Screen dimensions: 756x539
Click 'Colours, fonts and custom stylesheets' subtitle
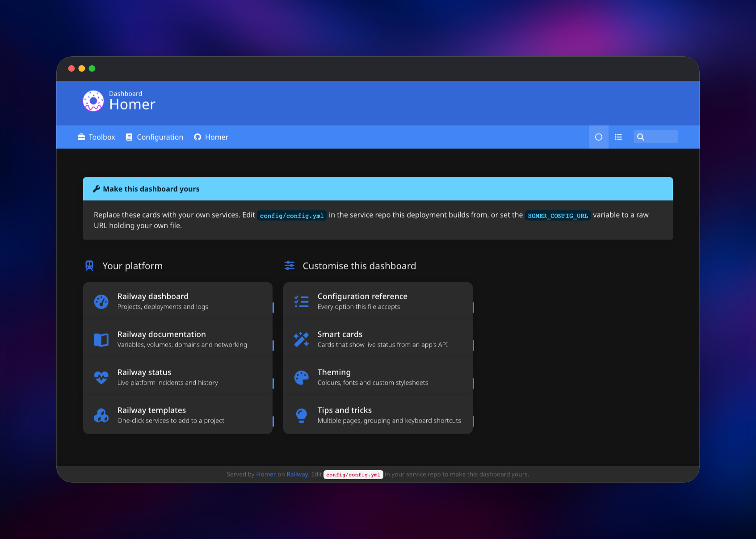pos(373,383)
